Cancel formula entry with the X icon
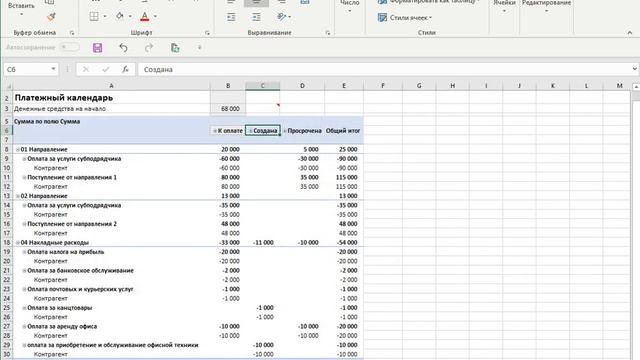This screenshot has width=640, height=360. 86,69
